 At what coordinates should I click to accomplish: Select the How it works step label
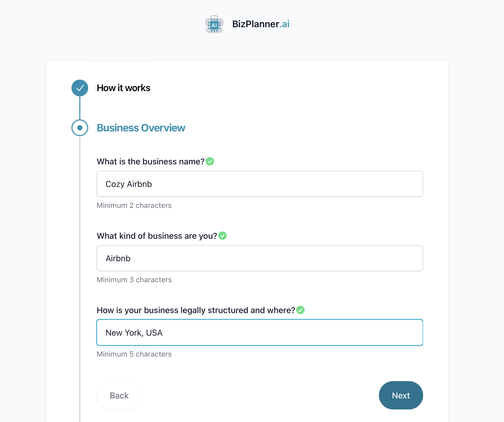tap(124, 88)
